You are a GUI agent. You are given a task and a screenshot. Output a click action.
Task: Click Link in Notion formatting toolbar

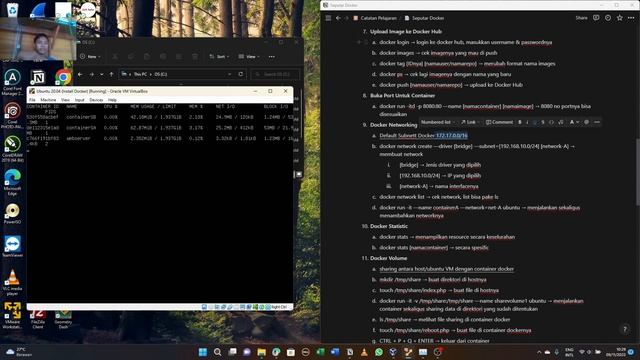(x=468, y=122)
